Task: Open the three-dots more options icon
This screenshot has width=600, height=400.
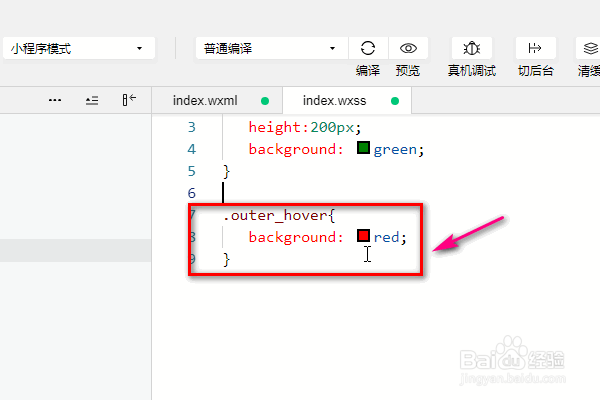Action: (x=55, y=100)
